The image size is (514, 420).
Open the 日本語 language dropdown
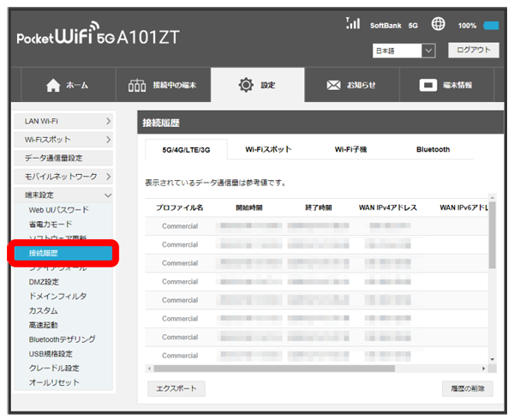pos(404,51)
